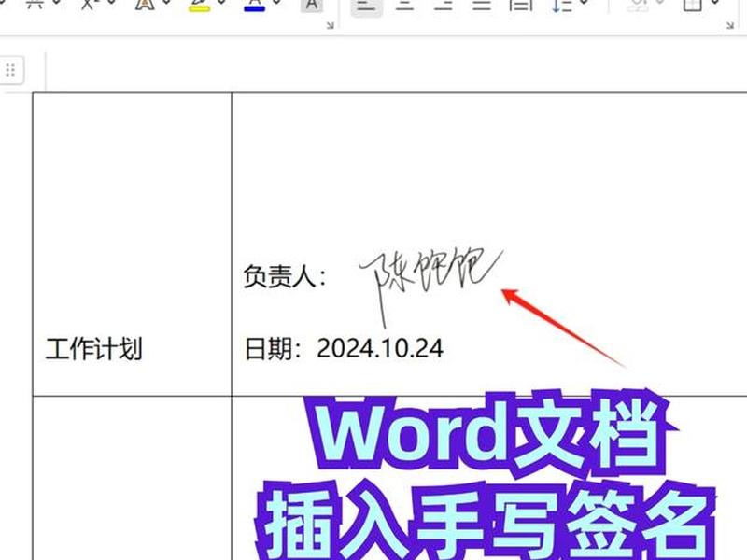Expand the font color dropdown arrow
747x560 pixels.
[x=277, y=4]
